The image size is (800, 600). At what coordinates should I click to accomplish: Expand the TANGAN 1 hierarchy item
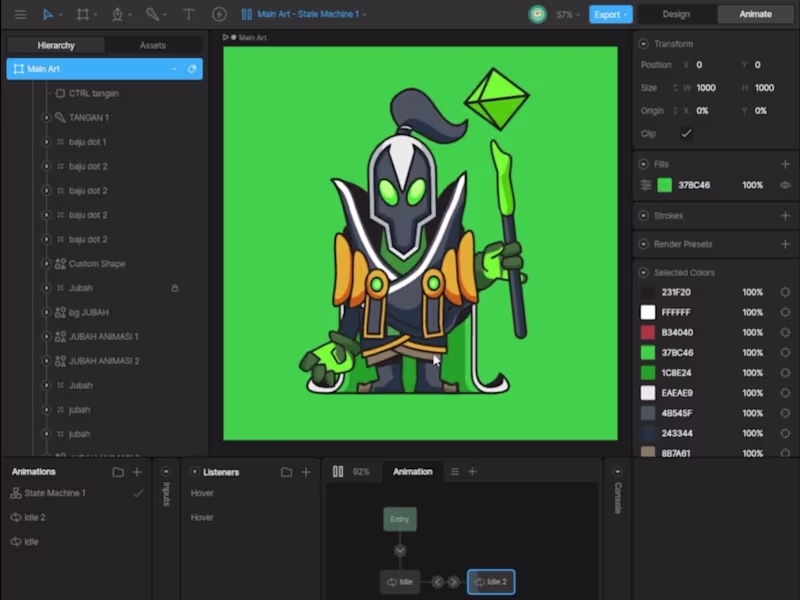pyautogui.click(x=46, y=118)
